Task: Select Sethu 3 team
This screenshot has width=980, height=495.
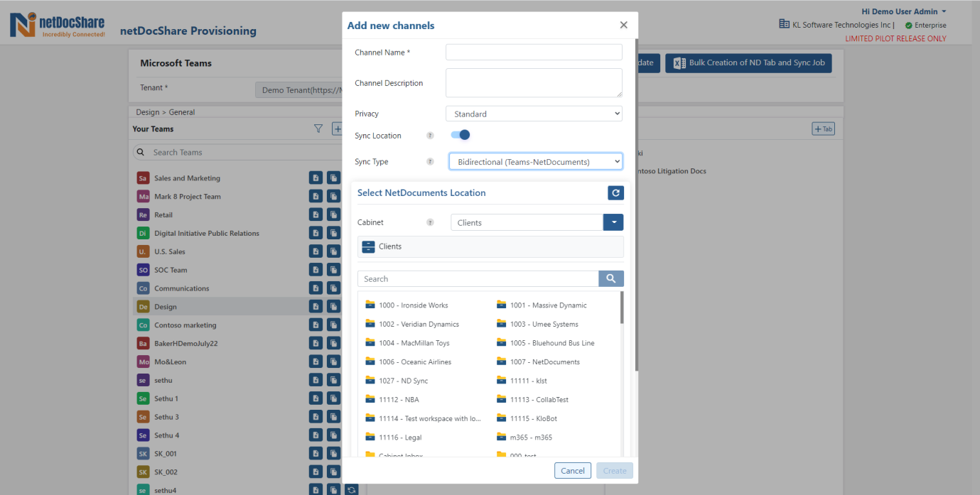Action: point(166,417)
